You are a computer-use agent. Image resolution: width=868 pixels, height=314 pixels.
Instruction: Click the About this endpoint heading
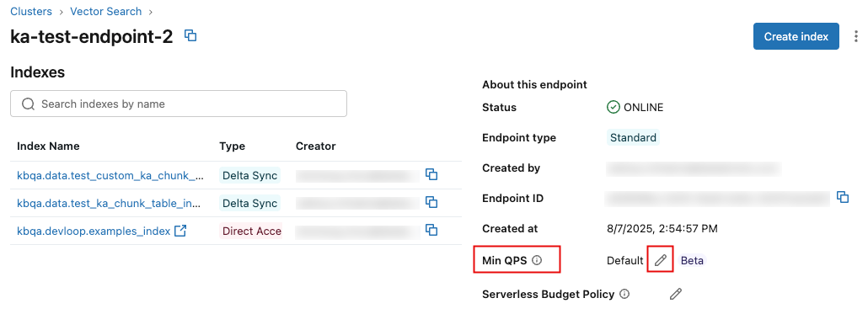(x=534, y=84)
